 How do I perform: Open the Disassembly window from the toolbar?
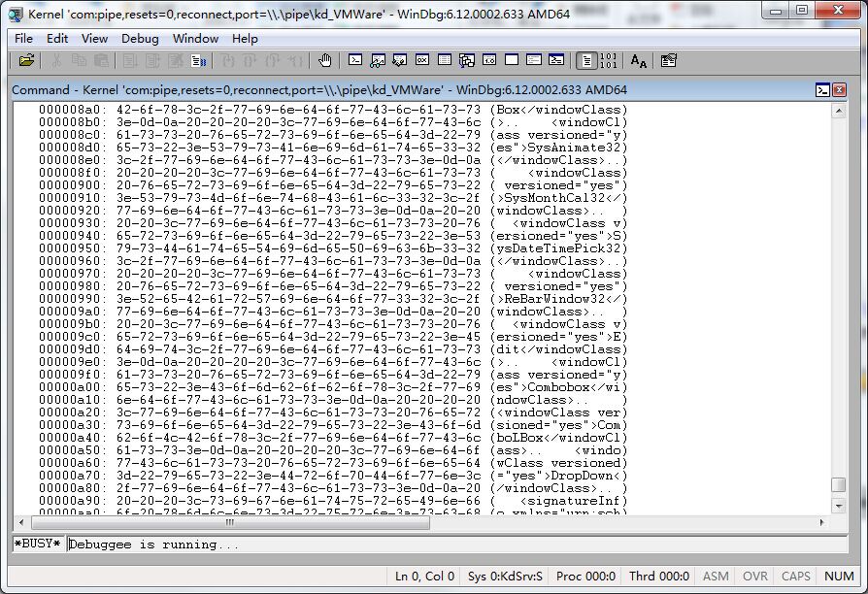pyautogui.click(x=489, y=60)
